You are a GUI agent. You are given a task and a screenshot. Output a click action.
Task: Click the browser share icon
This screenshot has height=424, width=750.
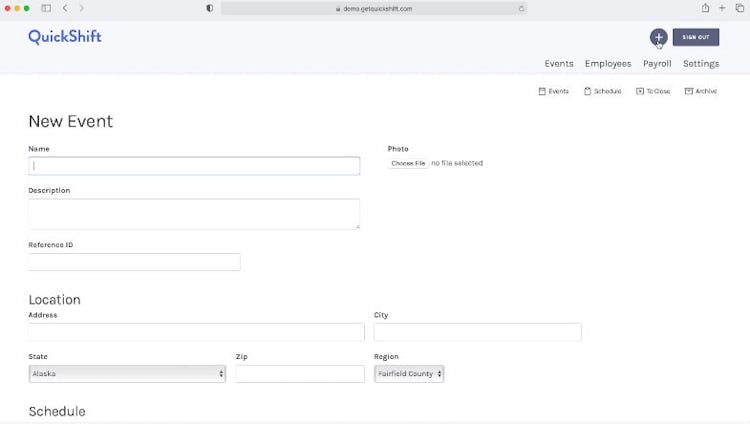pos(705,8)
